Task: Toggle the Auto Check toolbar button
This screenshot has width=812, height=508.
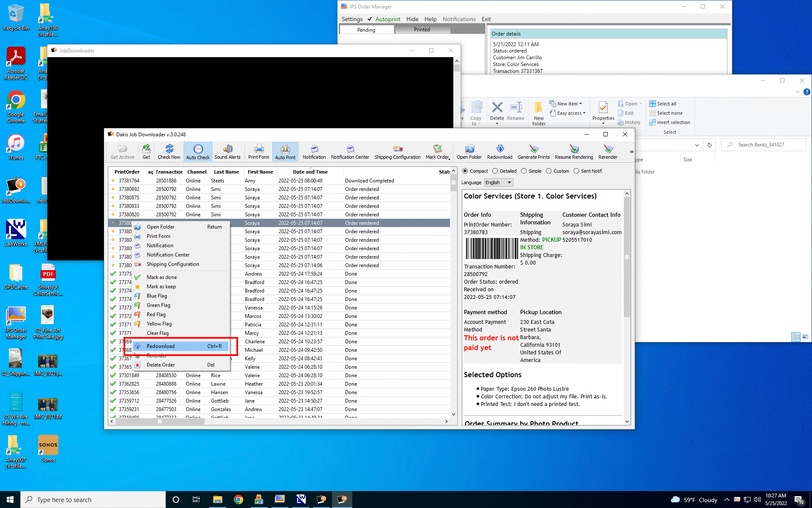Action: tap(198, 151)
